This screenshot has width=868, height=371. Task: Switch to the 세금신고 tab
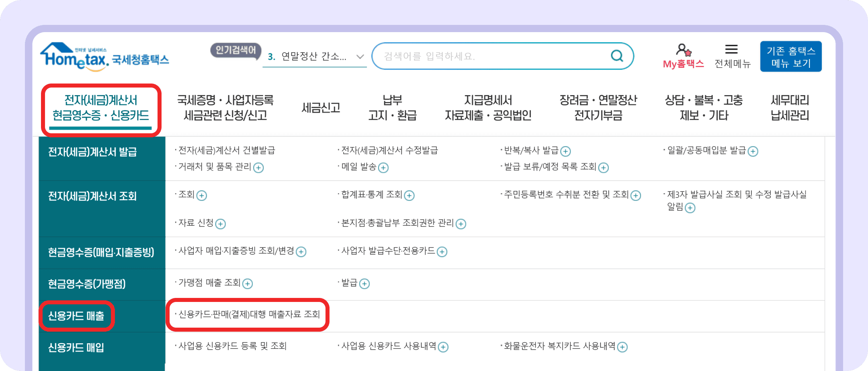[321, 108]
